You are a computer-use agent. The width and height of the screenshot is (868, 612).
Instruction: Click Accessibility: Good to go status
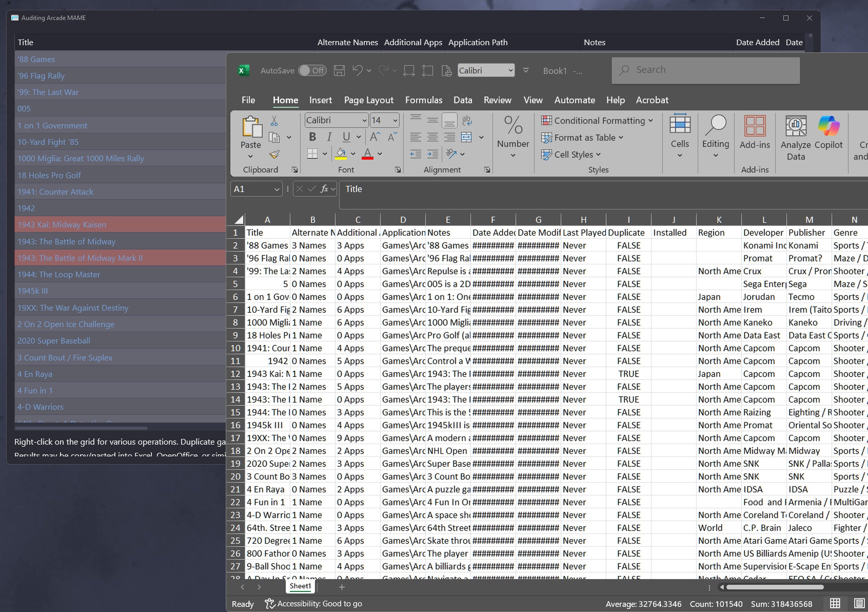(x=314, y=604)
